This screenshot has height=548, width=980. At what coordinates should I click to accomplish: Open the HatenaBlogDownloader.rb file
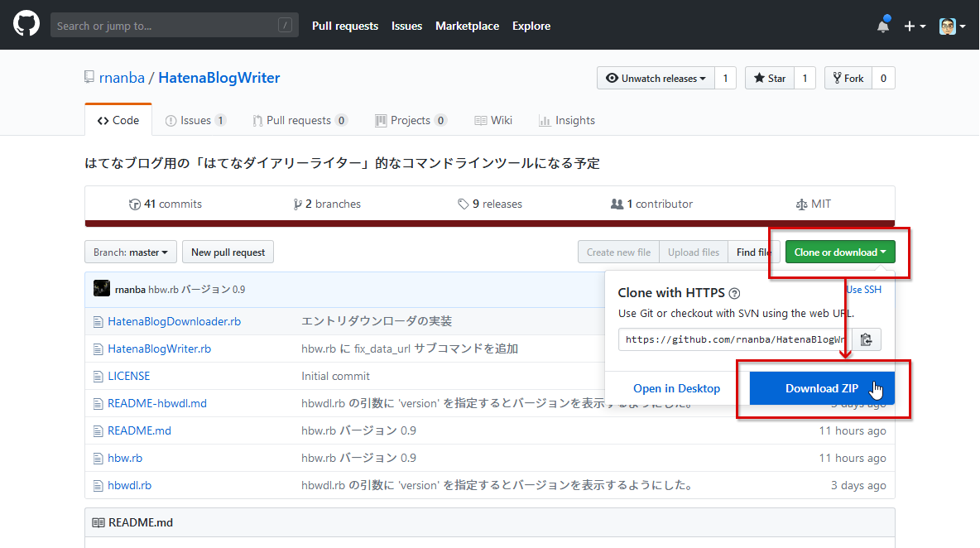(174, 321)
